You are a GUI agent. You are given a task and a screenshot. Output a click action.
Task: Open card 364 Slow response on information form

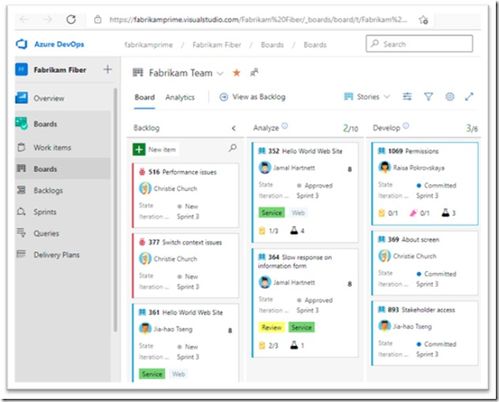coord(295,261)
